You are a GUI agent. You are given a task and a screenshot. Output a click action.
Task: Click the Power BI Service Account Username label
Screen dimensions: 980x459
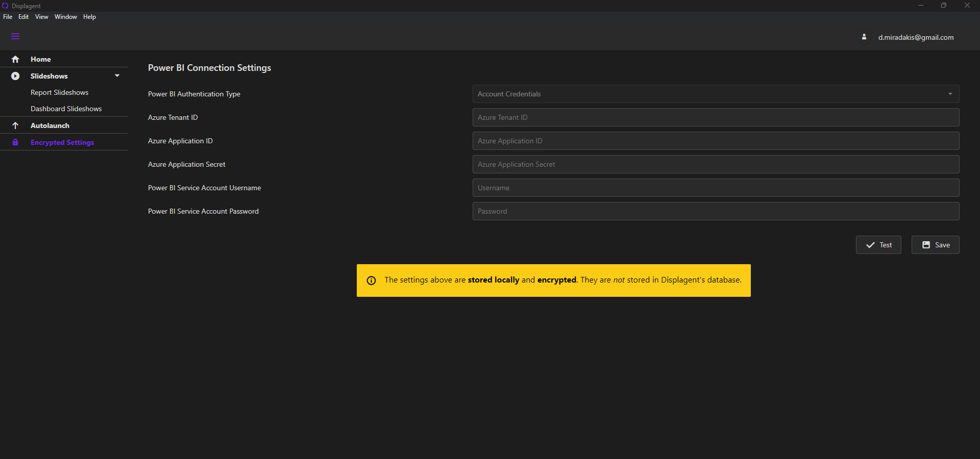click(x=204, y=188)
